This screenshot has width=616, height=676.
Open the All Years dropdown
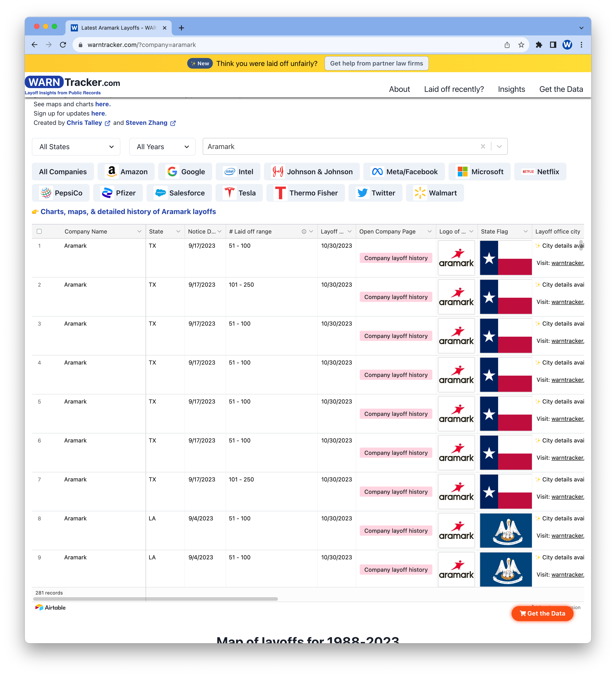(162, 147)
